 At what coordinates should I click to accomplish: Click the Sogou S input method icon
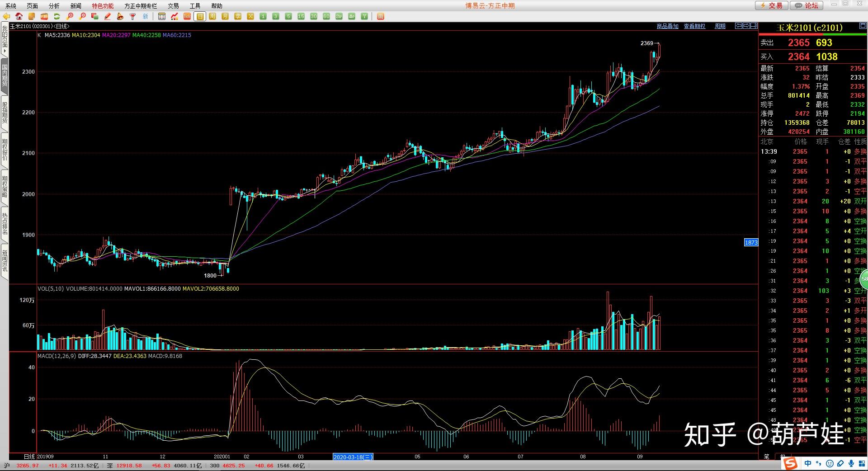pyautogui.click(x=790, y=463)
